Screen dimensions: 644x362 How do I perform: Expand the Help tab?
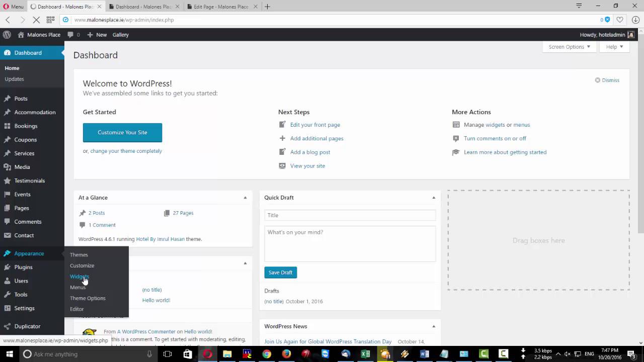point(614,47)
